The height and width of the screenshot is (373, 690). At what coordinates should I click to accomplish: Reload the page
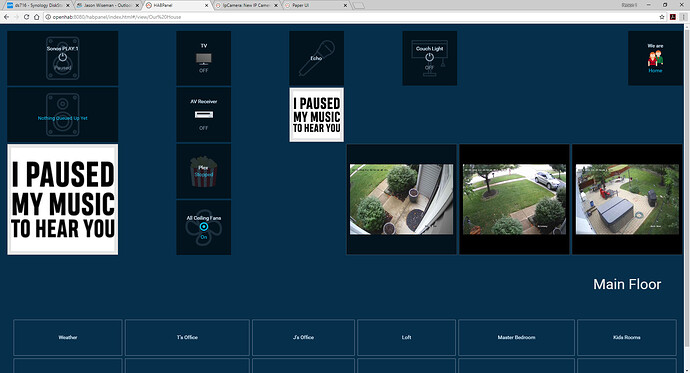point(26,17)
